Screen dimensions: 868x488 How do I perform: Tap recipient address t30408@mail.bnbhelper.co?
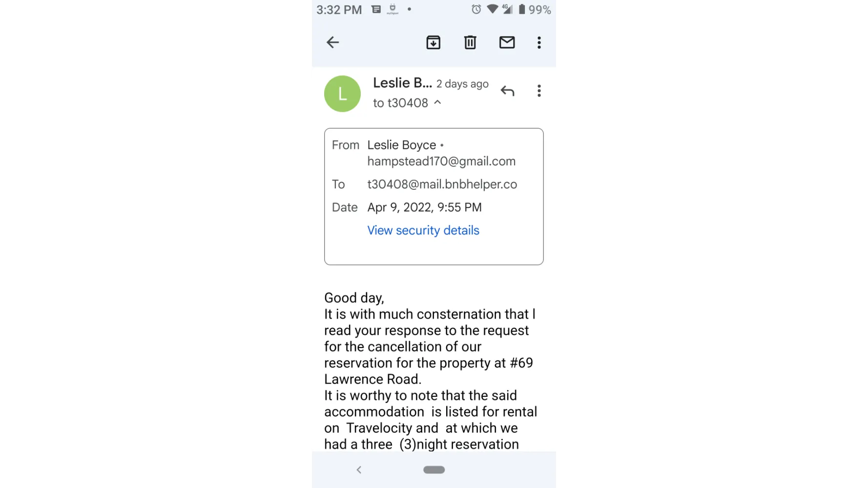pos(442,184)
